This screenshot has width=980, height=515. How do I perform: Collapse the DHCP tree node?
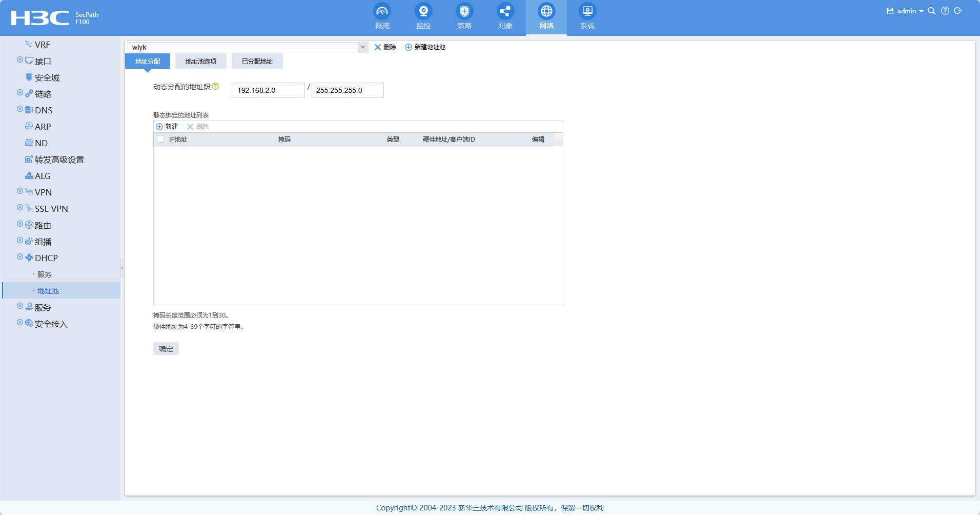pos(20,257)
